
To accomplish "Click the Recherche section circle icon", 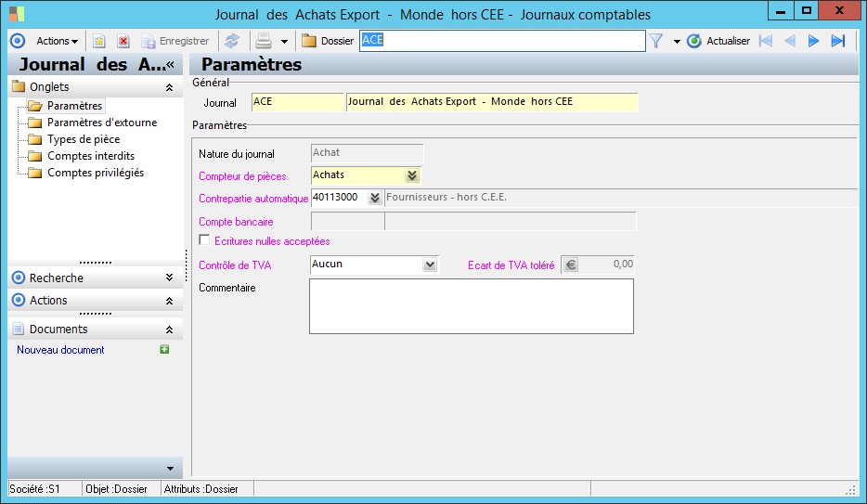I will pos(19,278).
